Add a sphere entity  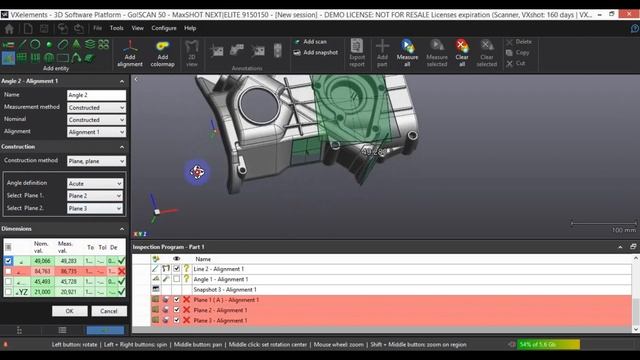[49, 58]
